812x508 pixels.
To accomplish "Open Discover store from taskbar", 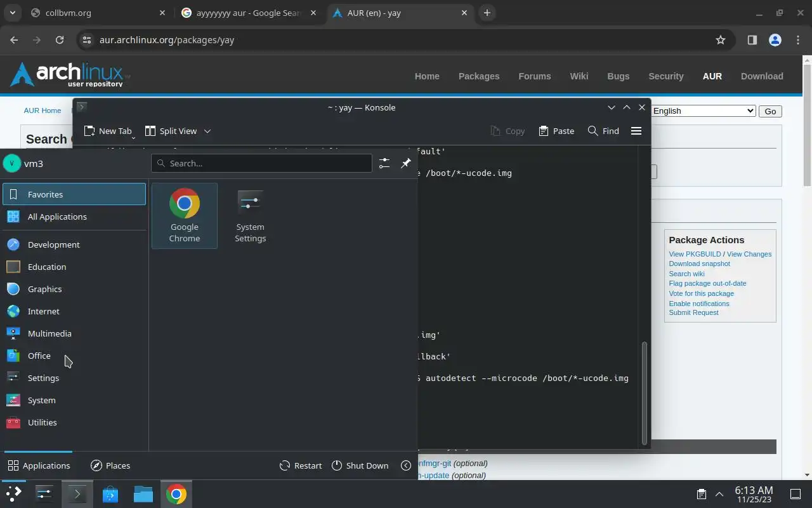I will coord(110,494).
